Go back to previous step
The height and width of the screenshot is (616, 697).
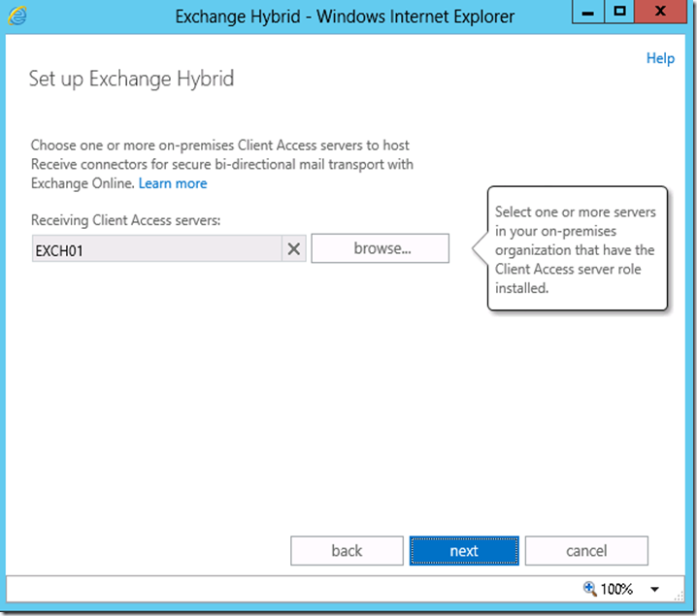347,551
